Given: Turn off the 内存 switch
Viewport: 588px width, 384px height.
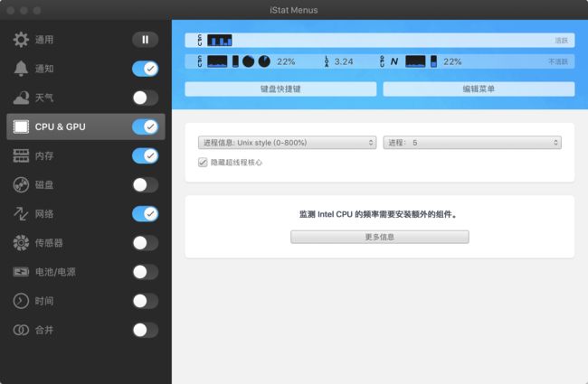Looking at the screenshot, I should (x=145, y=155).
